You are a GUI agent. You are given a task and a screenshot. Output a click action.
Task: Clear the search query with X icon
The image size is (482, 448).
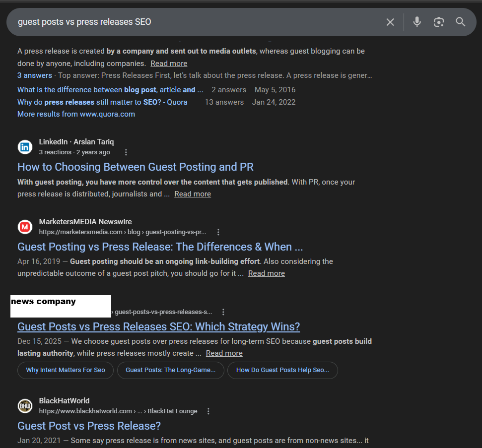coord(390,22)
